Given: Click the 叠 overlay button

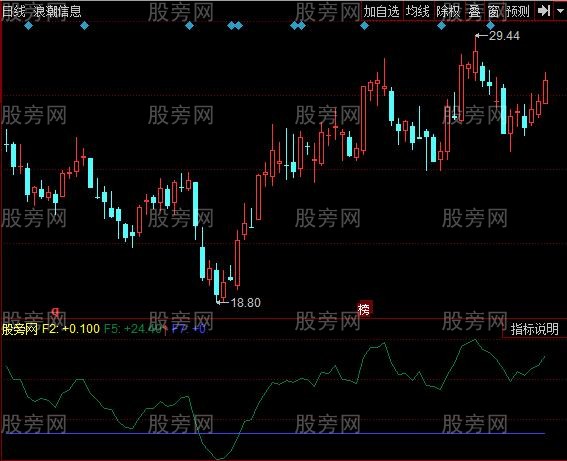Looking at the screenshot, I should (x=474, y=11).
